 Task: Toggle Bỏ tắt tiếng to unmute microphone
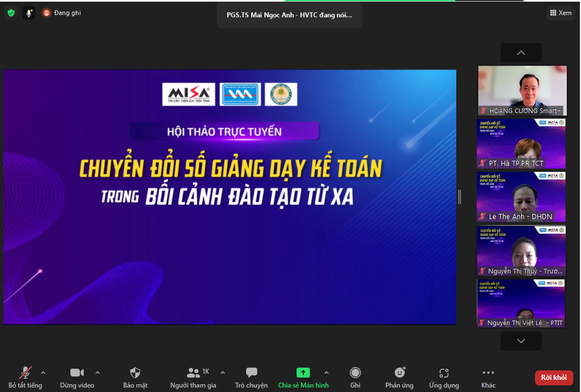pos(25,377)
